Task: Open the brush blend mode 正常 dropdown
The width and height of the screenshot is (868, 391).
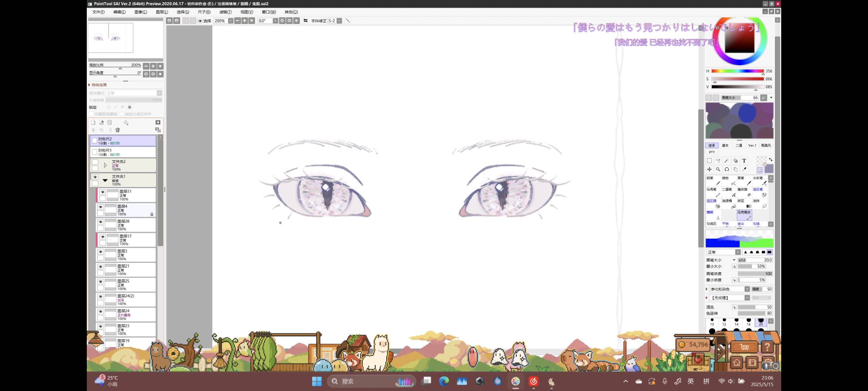Action: pyautogui.click(x=737, y=252)
